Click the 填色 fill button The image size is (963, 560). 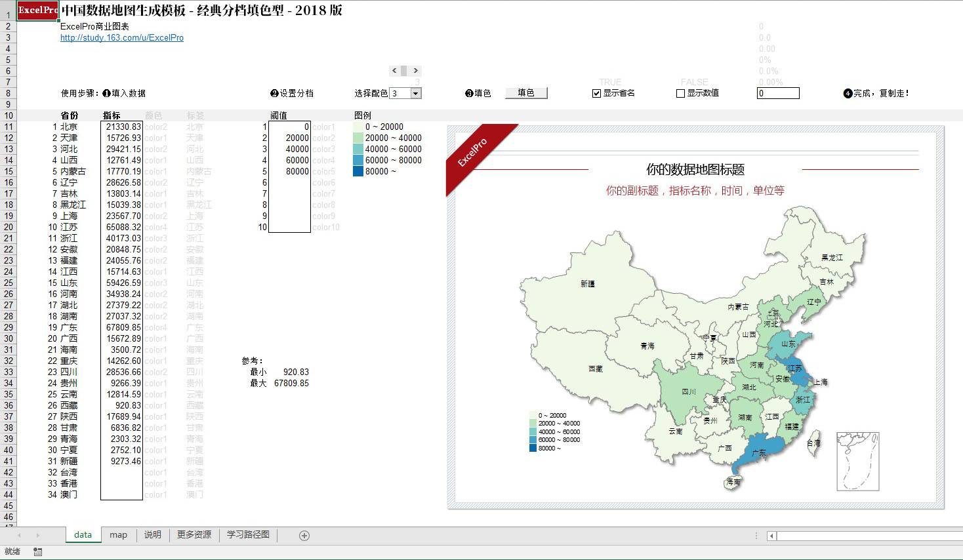[x=526, y=92]
